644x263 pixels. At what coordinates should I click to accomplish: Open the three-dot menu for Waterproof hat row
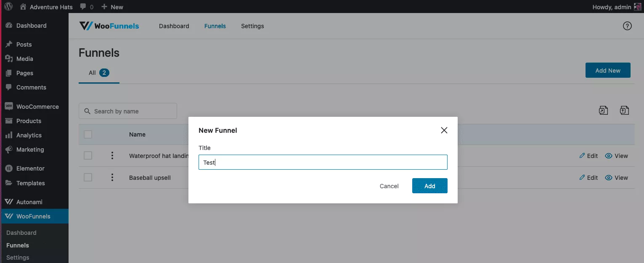click(112, 155)
